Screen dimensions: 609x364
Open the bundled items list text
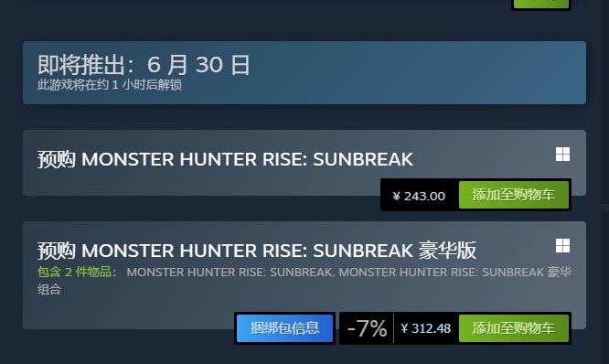pos(348,272)
